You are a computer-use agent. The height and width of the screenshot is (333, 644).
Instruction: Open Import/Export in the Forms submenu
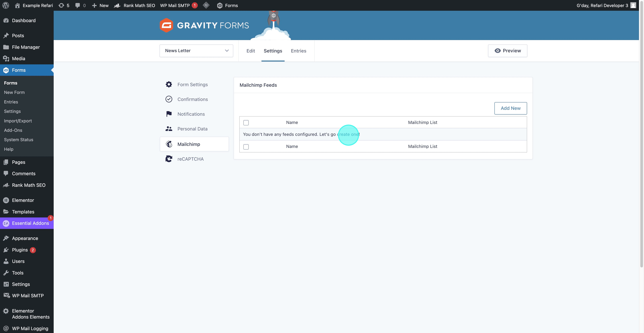coord(18,121)
